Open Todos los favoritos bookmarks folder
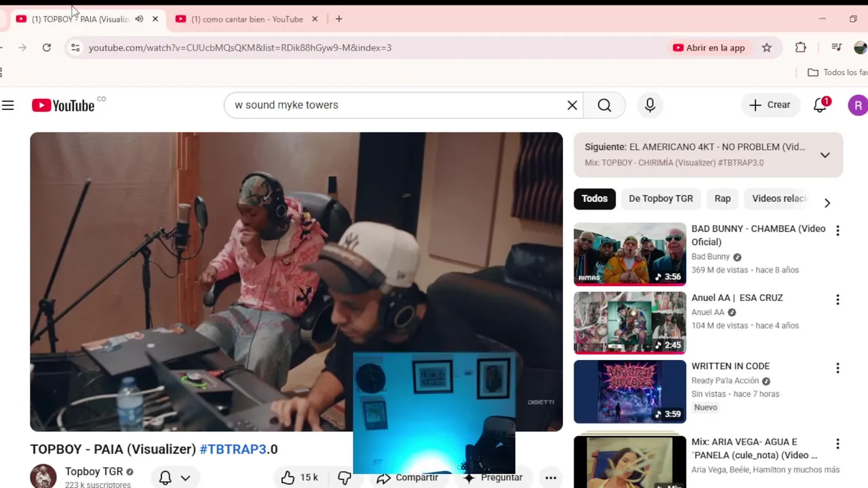Image resolution: width=868 pixels, height=488 pixels. [837, 73]
